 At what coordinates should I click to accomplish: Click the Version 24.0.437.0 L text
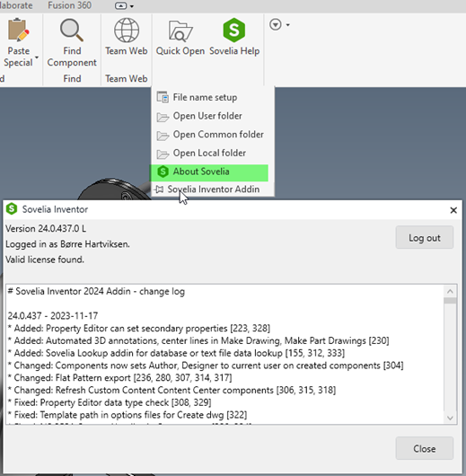coord(46,229)
